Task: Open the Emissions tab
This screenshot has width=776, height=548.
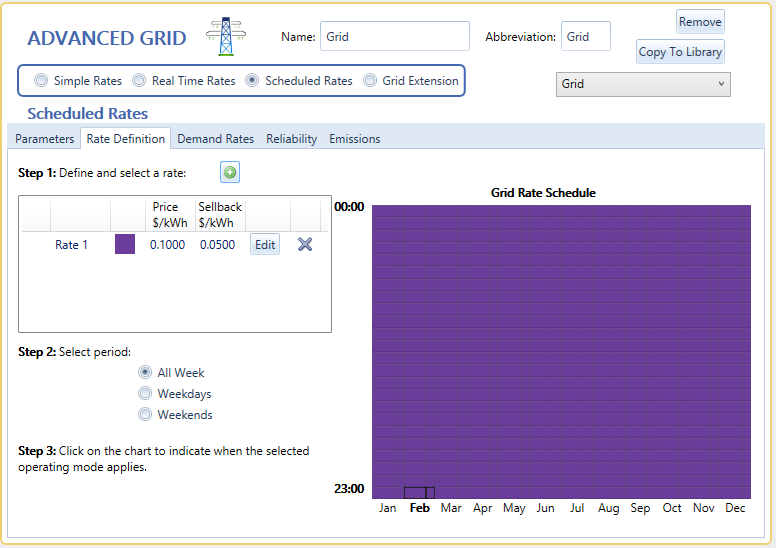Action: click(354, 139)
